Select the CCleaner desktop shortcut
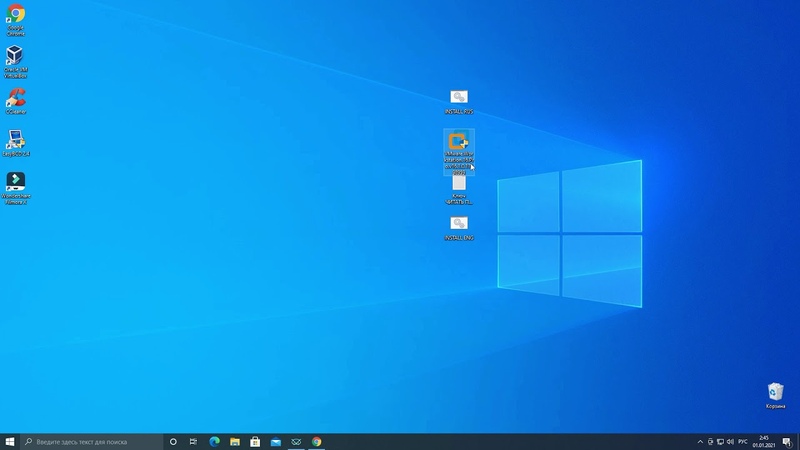 (x=15, y=101)
